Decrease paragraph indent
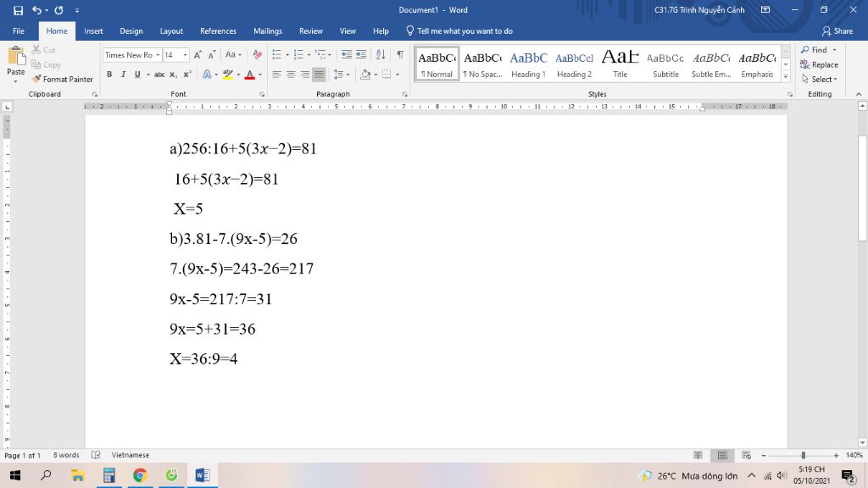 (347, 54)
